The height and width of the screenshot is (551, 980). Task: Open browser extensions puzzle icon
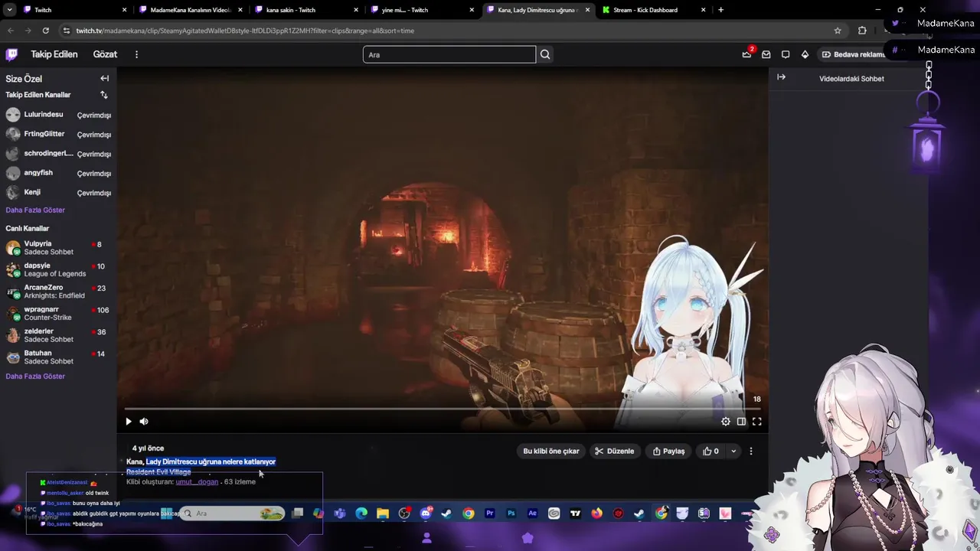pos(862,31)
